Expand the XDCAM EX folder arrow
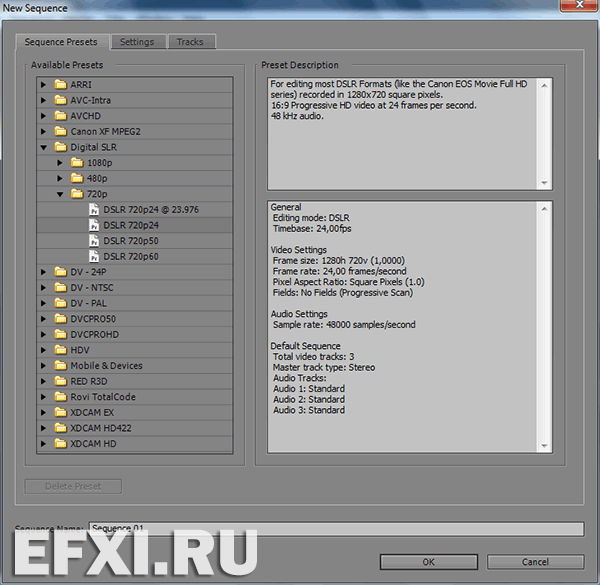This screenshot has width=600, height=585. [x=43, y=412]
